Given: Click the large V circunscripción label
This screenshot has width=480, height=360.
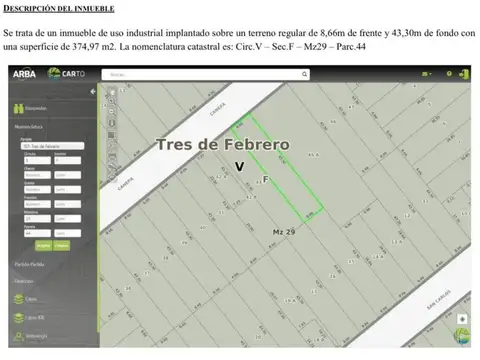Looking at the screenshot, I should pyautogui.click(x=239, y=166).
